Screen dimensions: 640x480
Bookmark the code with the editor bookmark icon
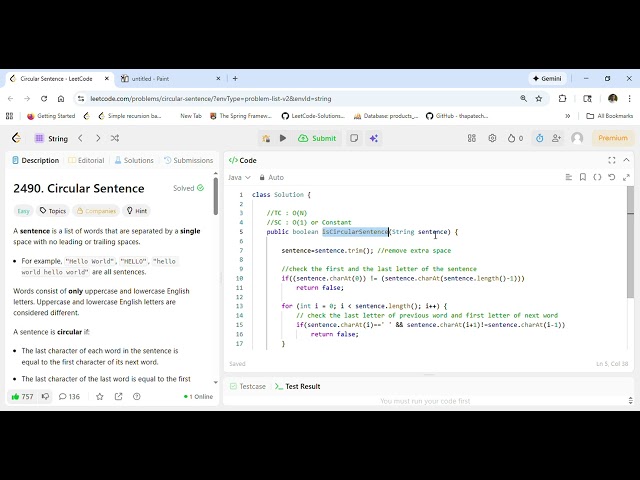coord(583,177)
